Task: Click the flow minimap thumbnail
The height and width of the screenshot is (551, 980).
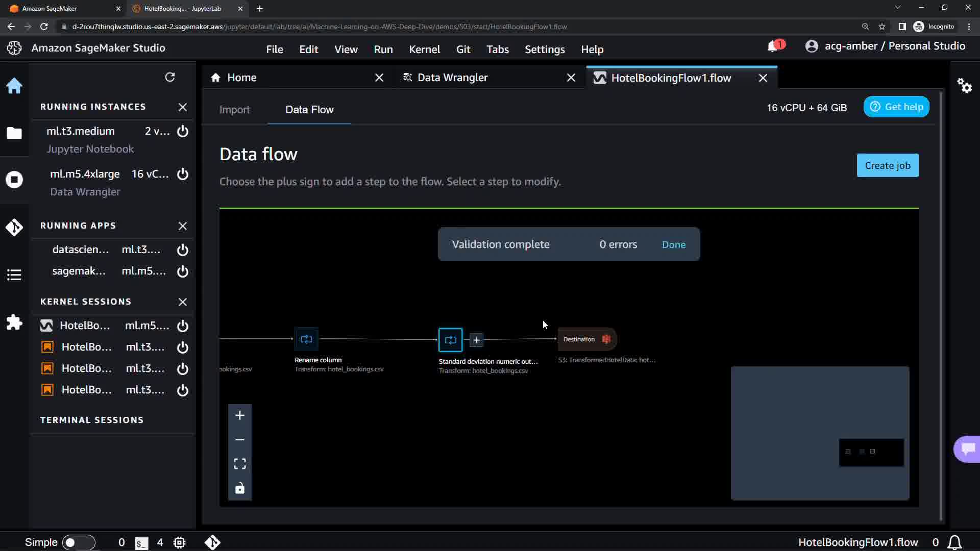Action: tap(820, 433)
